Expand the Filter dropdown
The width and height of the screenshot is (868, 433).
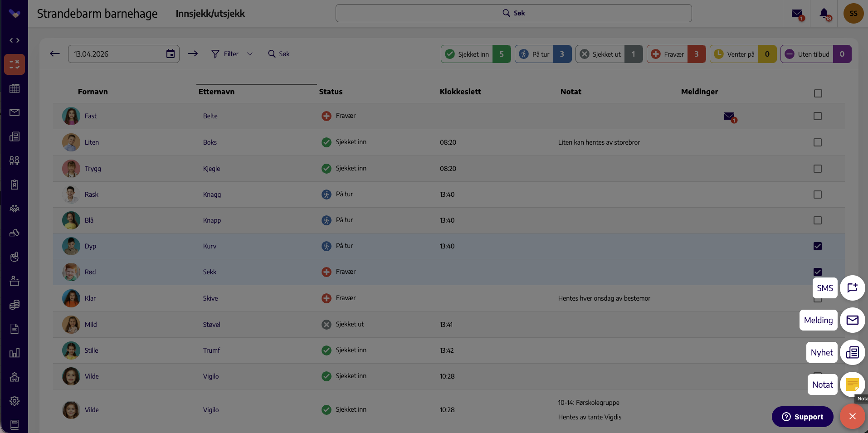coord(232,54)
